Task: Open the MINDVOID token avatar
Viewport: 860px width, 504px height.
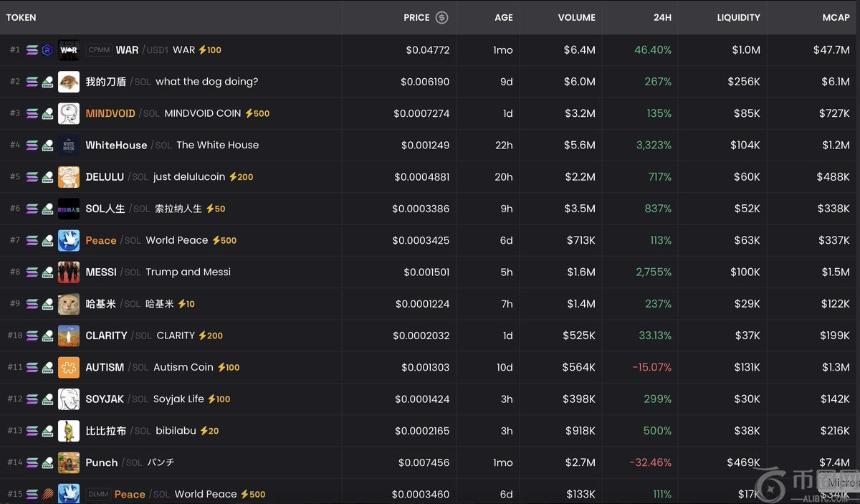Action: coord(69,114)
